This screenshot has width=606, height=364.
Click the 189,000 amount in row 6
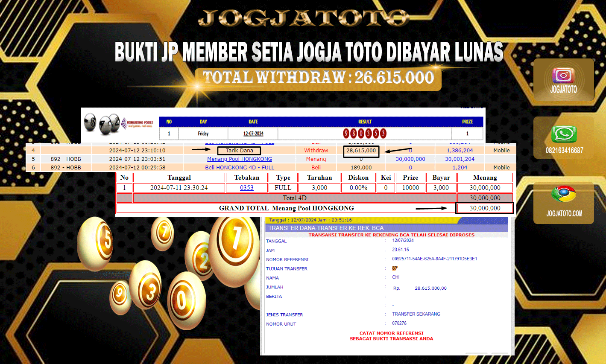(361, 167)
